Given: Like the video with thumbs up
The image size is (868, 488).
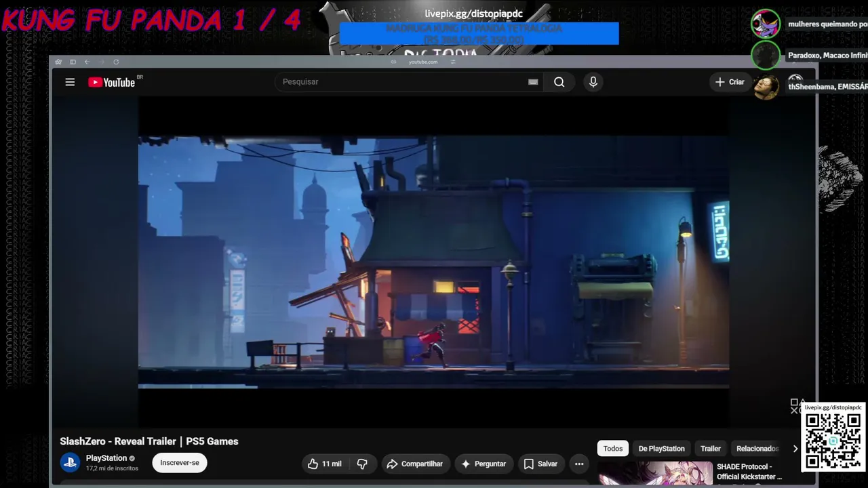Looking at the screenshot, I should coord(325,464).
